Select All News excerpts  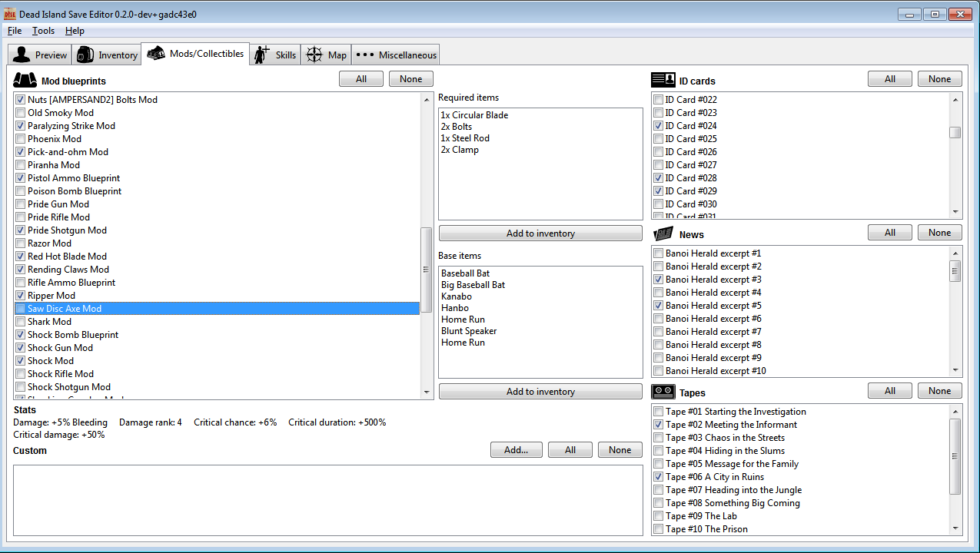(890, 233)
